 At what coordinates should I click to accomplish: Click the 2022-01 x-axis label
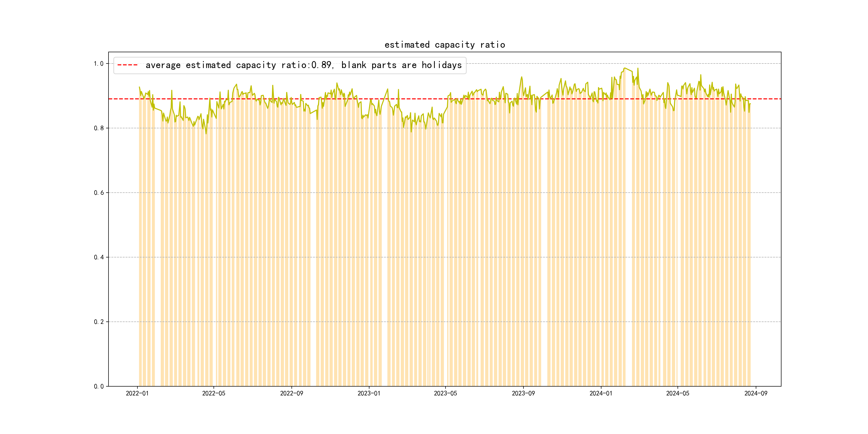[137, 394]
